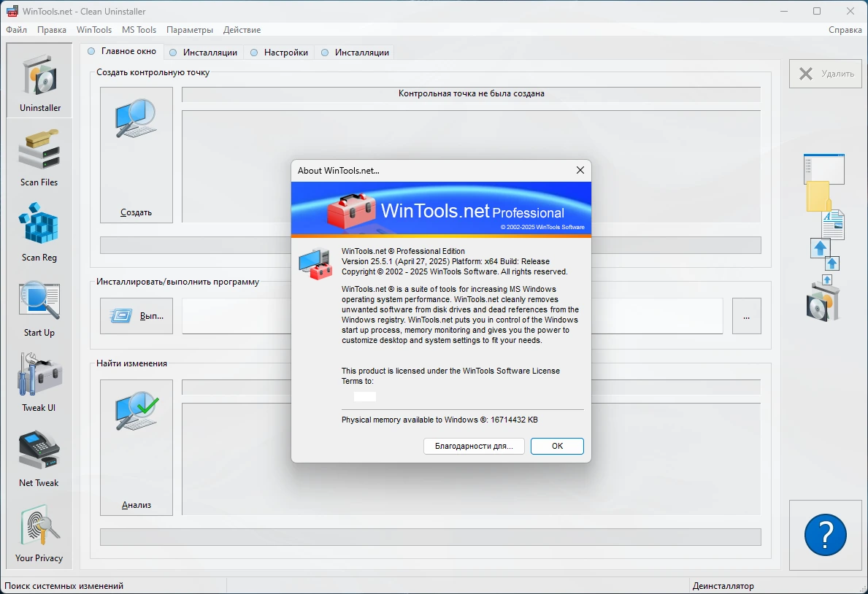Click the Создать контрольную точку heading

pos(153,72)
